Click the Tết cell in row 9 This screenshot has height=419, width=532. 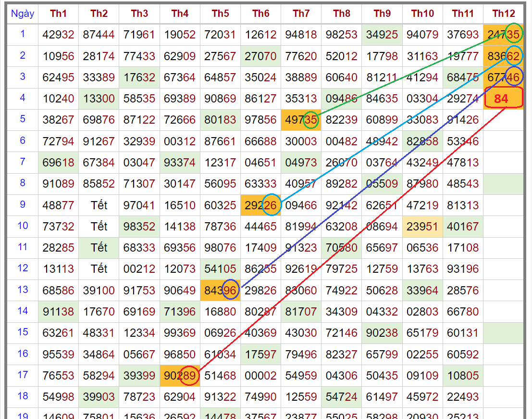(99, 205)
